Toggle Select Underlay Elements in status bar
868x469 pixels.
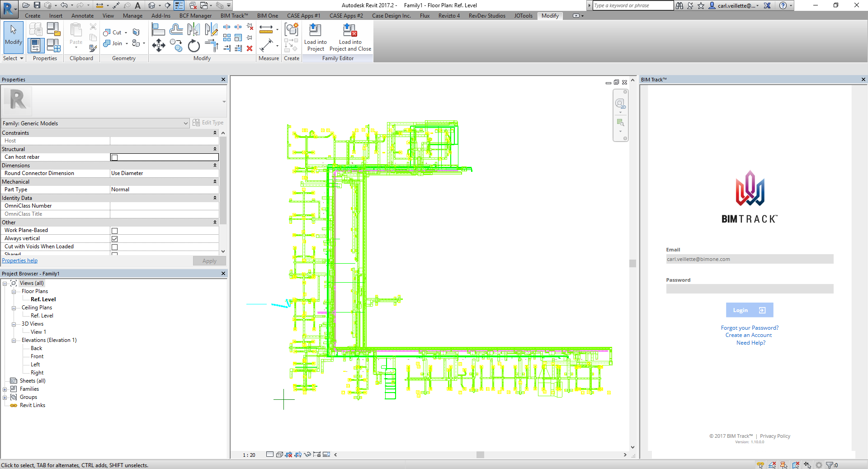click(x=772, y=465)
